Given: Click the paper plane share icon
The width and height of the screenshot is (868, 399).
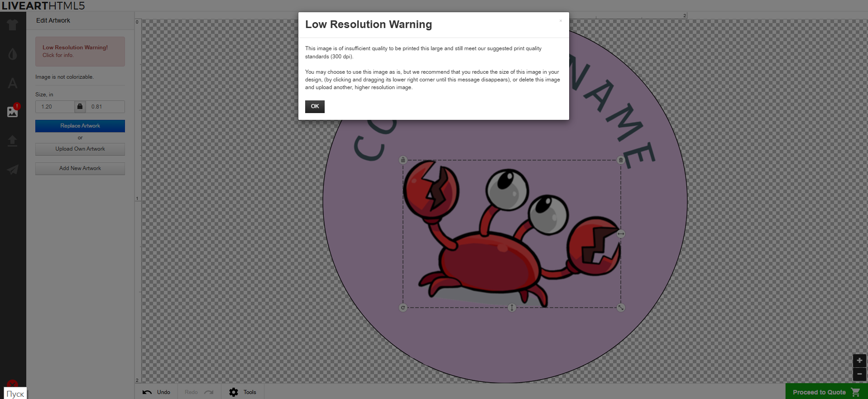Looking at the screenshot, I should coord(12,170).
